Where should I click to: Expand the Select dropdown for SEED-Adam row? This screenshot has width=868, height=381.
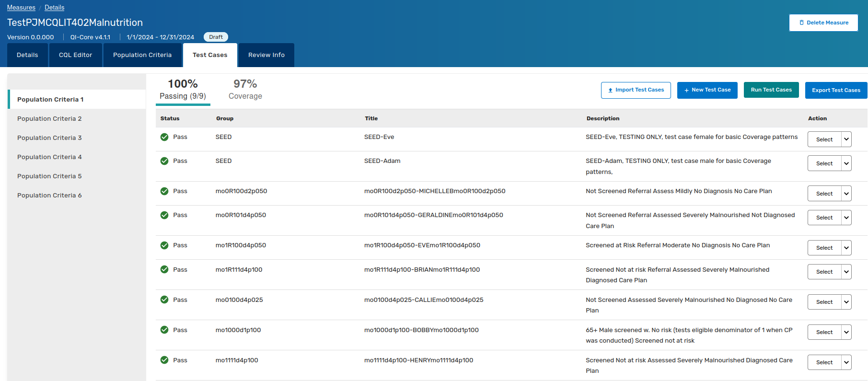pyautogui.click(x=846, y=163)
